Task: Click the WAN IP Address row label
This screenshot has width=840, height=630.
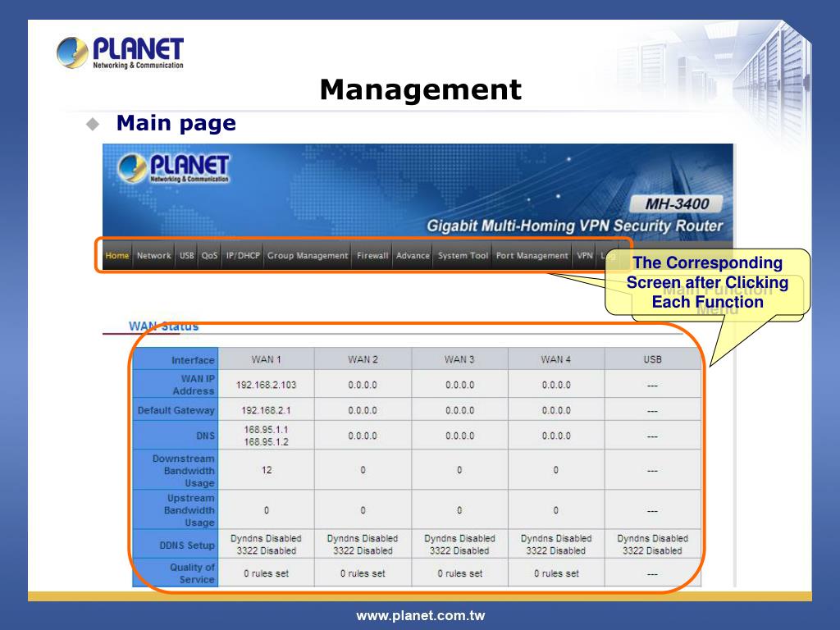Action: point(176,385)
